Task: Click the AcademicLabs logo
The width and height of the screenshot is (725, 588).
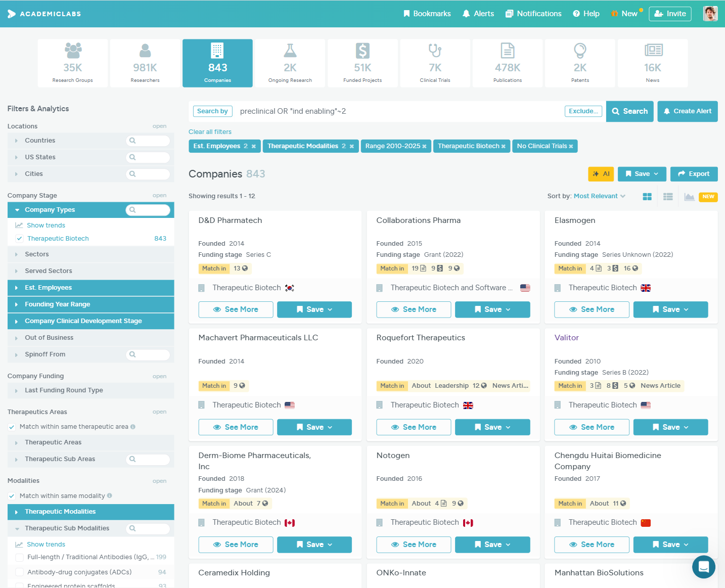Action: click(x=44, y=14)
